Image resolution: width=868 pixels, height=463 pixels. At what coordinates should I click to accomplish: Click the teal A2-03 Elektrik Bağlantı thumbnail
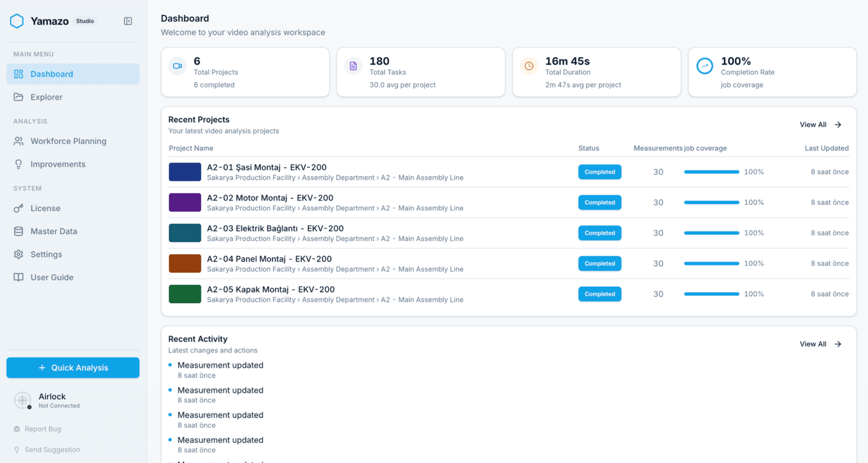pos(185,233)
